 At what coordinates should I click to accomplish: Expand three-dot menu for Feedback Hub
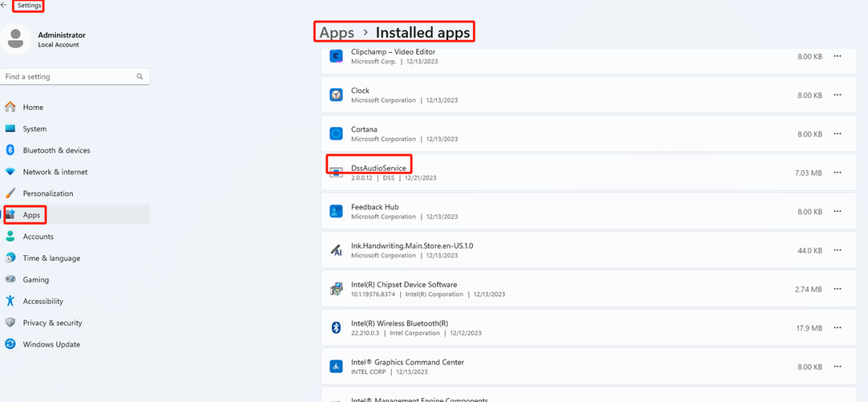click(x=838, y=212)
